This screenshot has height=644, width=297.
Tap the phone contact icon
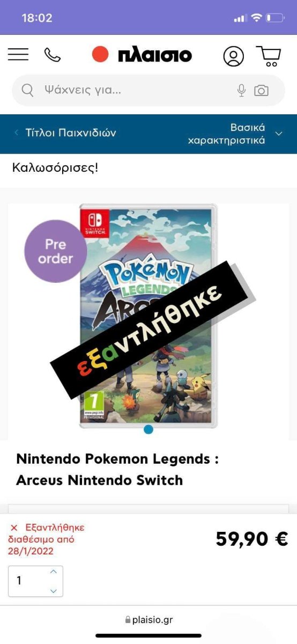coord(52,55)
